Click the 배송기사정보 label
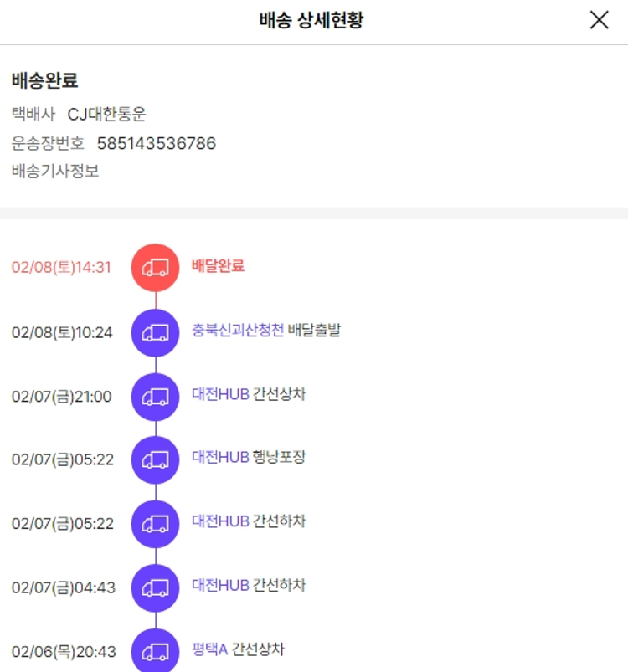This screenshot has height=672, width=628. 55,172
